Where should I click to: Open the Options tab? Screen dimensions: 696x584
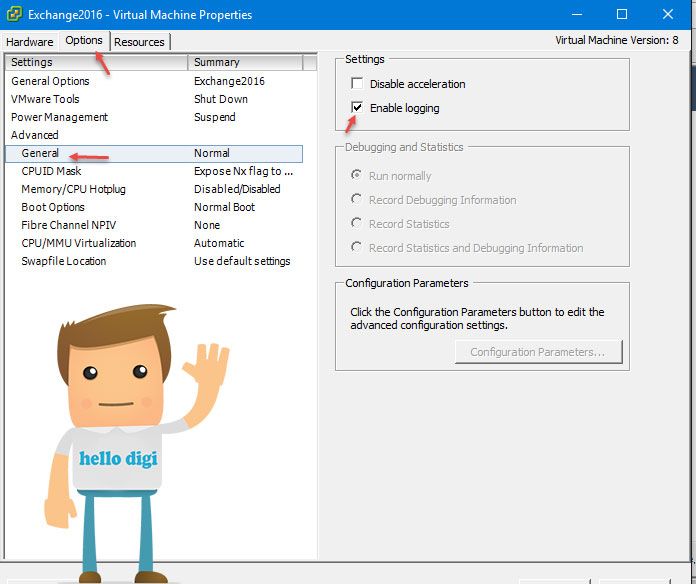tap(84, 40)
